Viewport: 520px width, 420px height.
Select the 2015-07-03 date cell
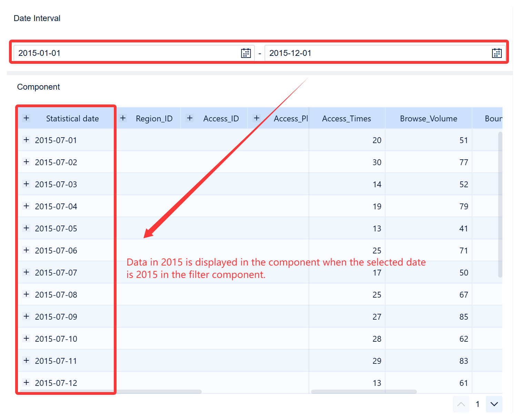coord(56,184)
